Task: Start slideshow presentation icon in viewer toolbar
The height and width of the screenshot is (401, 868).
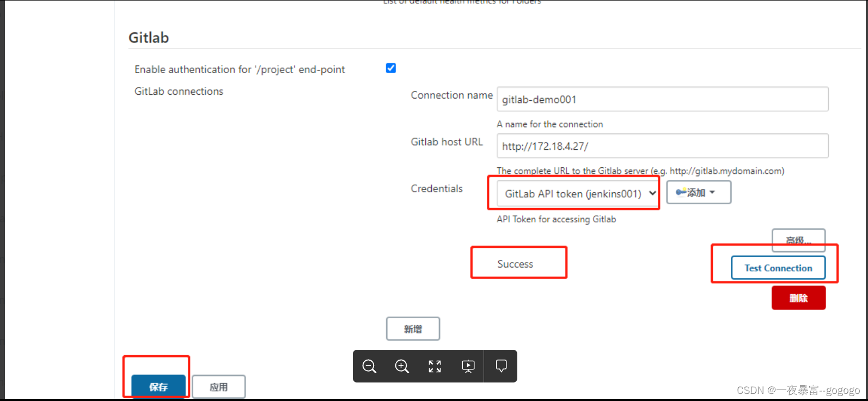Action: click(x=468, y=366)
